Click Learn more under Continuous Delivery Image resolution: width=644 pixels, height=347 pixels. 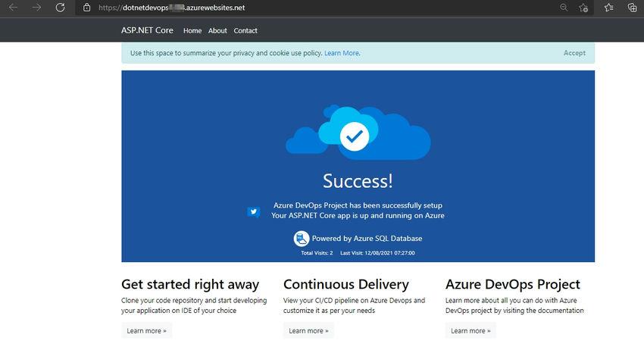(x=308, y=330)
